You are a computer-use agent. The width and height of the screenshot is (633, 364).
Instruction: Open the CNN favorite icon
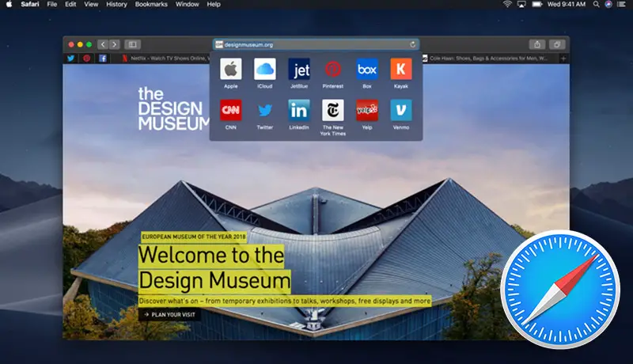(230, 110)
